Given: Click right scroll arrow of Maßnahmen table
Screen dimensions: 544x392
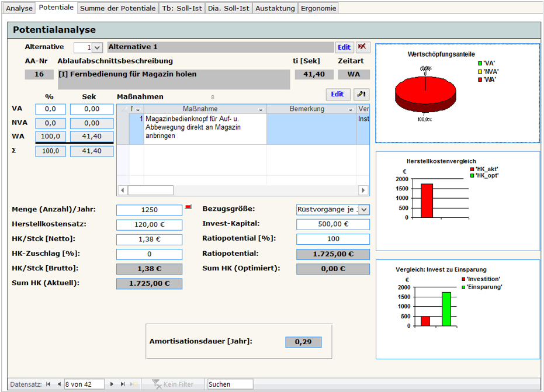Looking at the screenshot, I should [x=363, y=190].
